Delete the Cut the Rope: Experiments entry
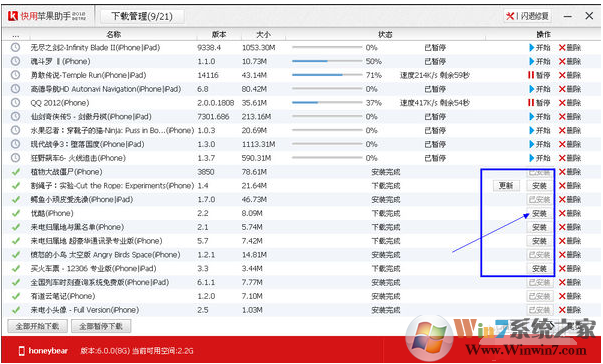Image resolution: width=603 pixels, height=364 pixels. point(570,186)
